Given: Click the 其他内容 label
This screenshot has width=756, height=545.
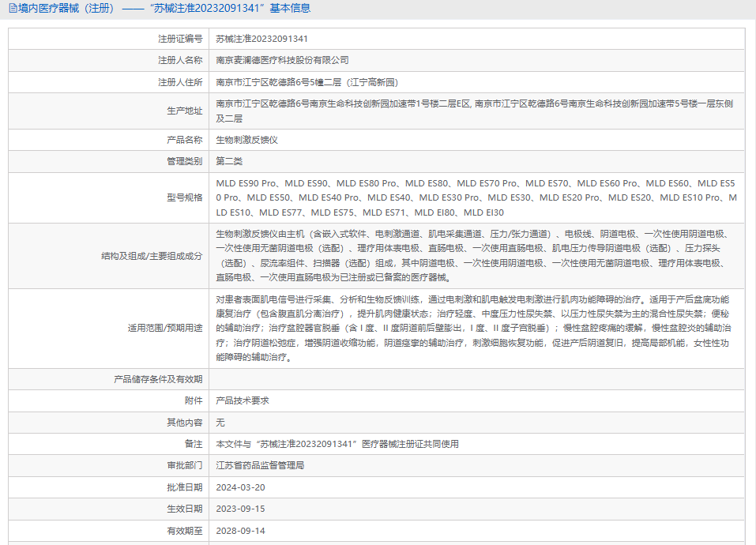Looking at the screenshot, I should pyautogui.click(x=185, y=423).
